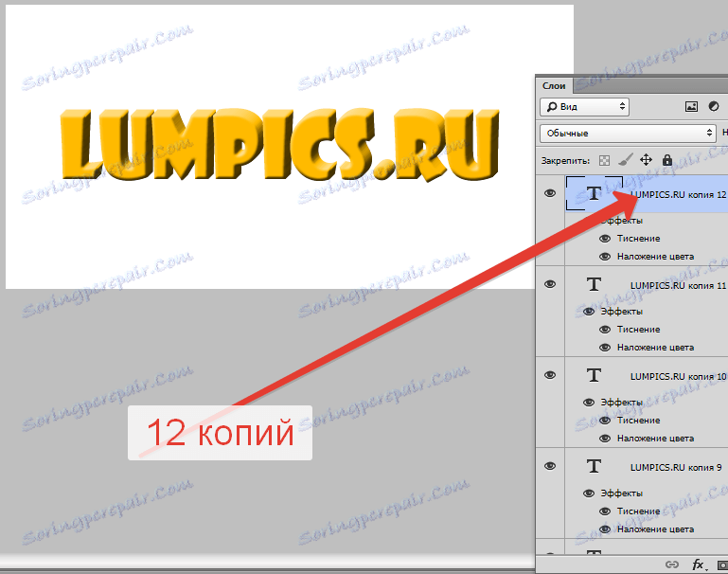The image size is (728, 574).
Task: Toggle Наложение цвета effect on копия 9
Action: point(605,529)
